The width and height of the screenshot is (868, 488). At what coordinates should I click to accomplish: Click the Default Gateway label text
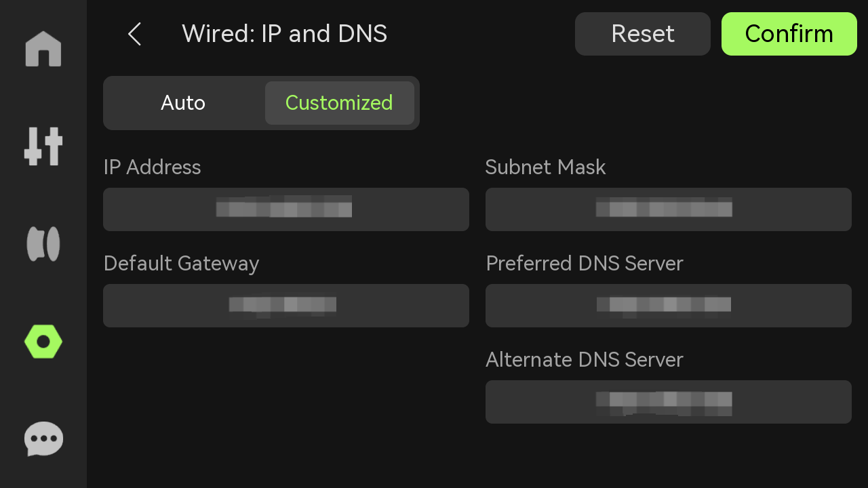pyautogui.click(x=181, y=264)
